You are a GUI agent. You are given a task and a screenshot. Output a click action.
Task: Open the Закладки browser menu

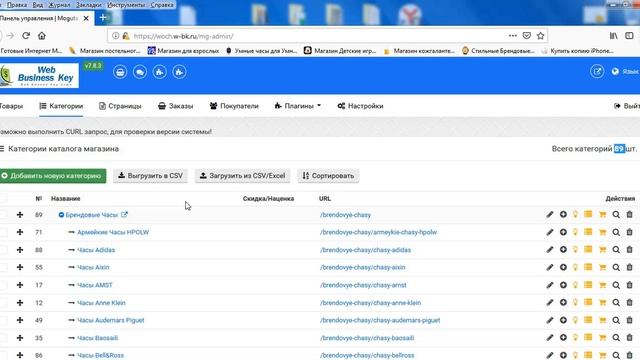pyautogui.click(x=89, y=5)
